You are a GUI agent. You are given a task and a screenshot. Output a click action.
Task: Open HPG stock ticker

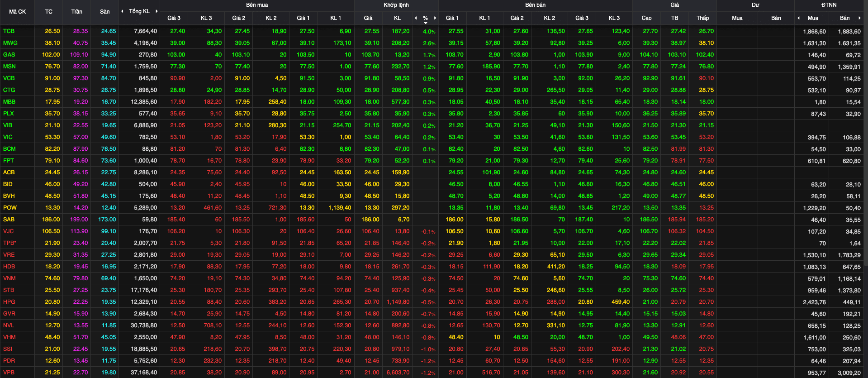point(9,302)
